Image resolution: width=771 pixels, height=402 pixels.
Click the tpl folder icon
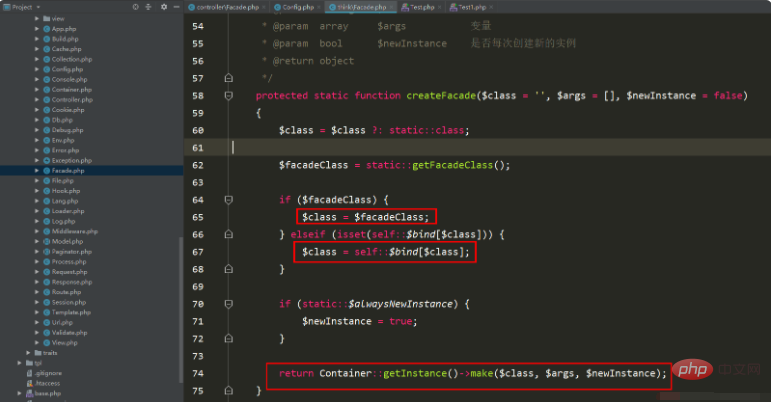[x=30, y=363]
